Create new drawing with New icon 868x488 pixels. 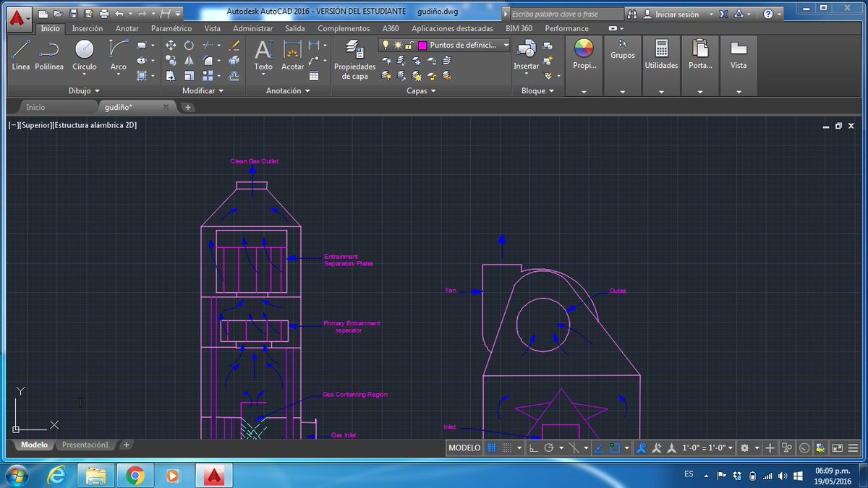(43, 13)
